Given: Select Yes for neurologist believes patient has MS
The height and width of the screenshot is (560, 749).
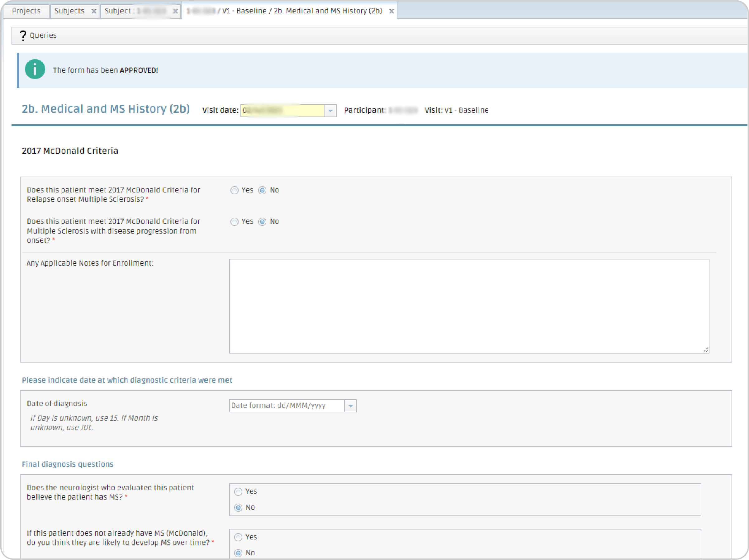Looking at the screenshot, I should pos(238,491).
